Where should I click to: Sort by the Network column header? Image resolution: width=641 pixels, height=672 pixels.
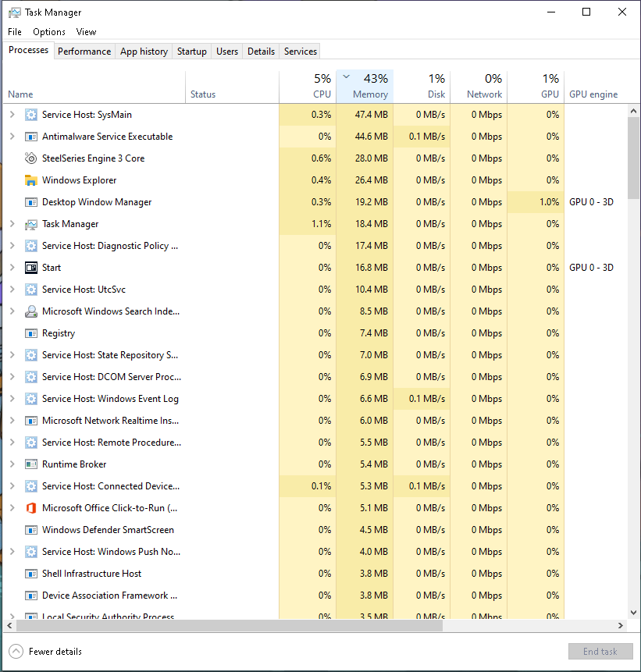479,87
